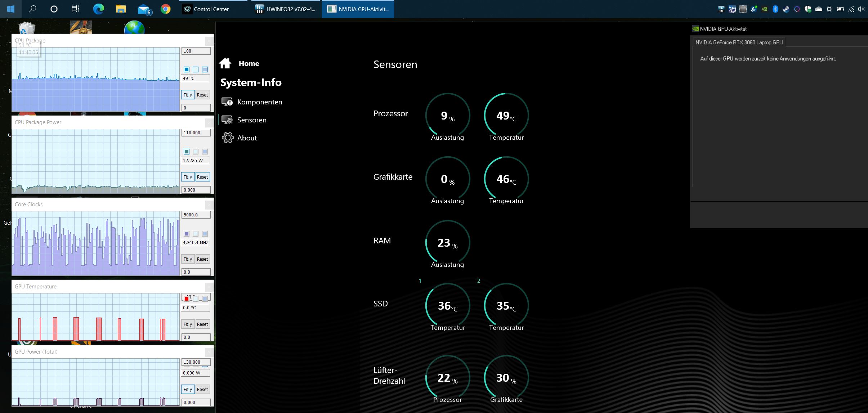Open About in Control Center sidebar
Image resolution: width=868 pixels, height=413 pixels.
[240, 138]
